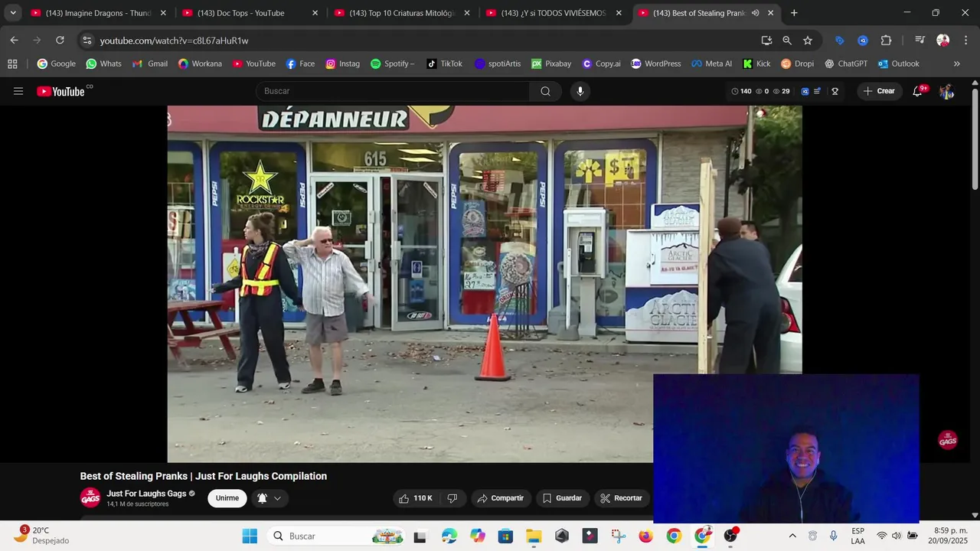This screenshot has height=551, width=980.
Task: Open the Chrome profile avatar
Action: click(x=943, y=41)
